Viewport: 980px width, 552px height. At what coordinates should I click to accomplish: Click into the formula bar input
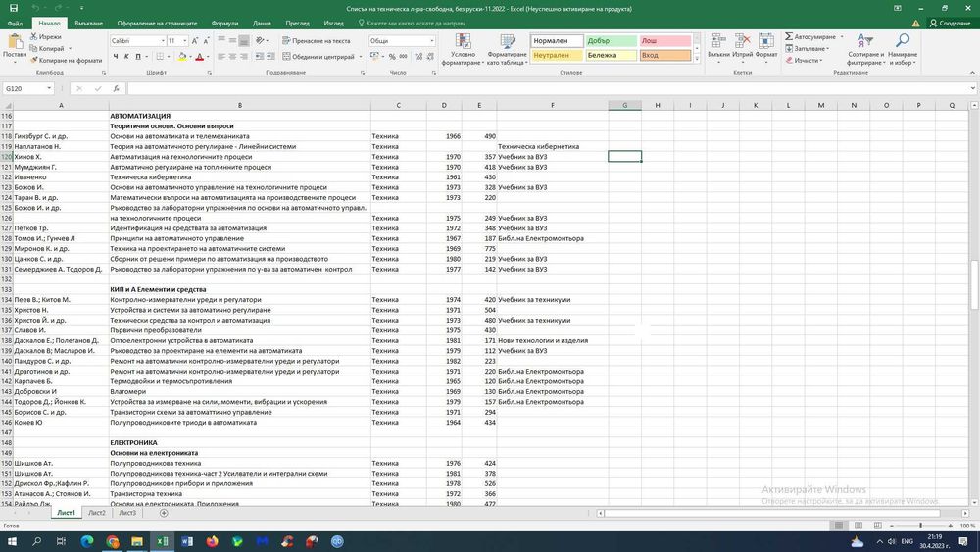click(x=550, y=89)
